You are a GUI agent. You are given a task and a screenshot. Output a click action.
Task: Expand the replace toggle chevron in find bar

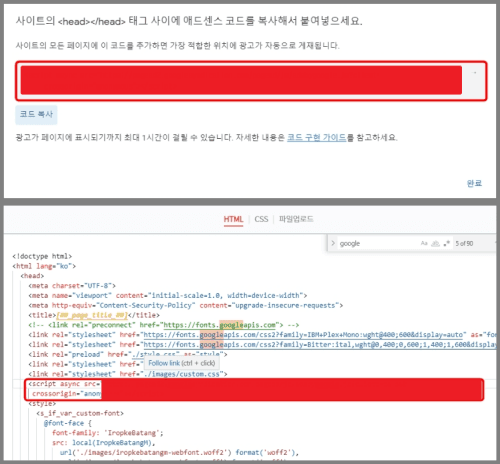point(333,243)
